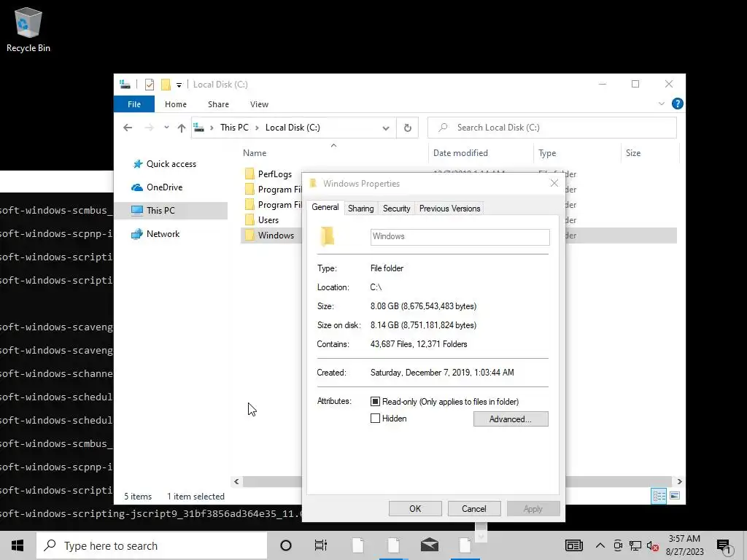747x560 pixels.
Task: Open the Security tab in Windows Properties
Action: [x=396, y=209]
